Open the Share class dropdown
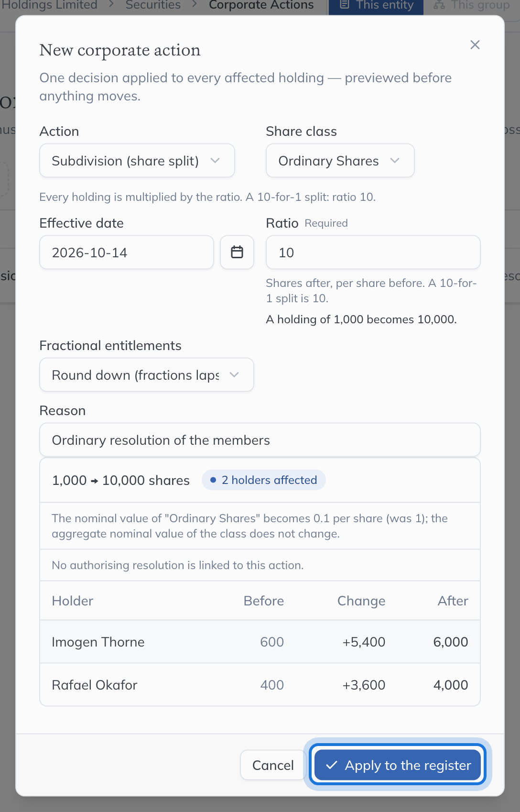The height and width of the screenshot is (812, 520). point(340,161)
